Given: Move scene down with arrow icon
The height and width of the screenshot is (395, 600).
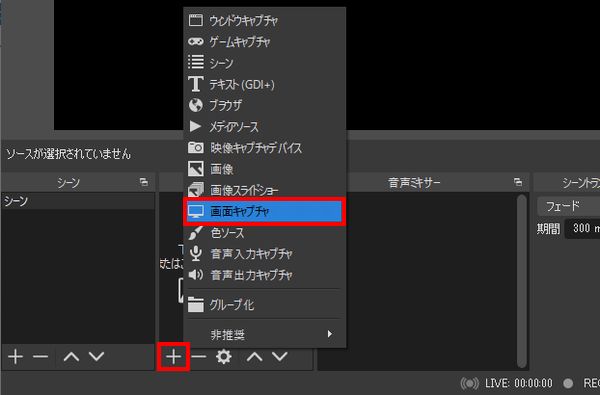Looking at the screenshot, I should point(96,357).
